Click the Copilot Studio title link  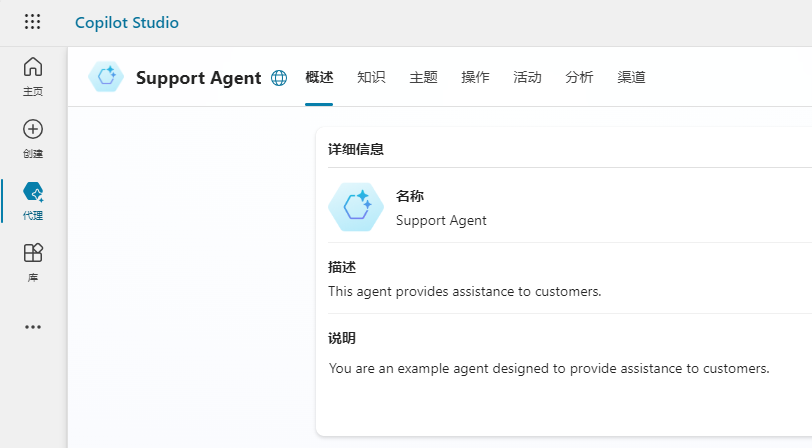click(127, 22)
